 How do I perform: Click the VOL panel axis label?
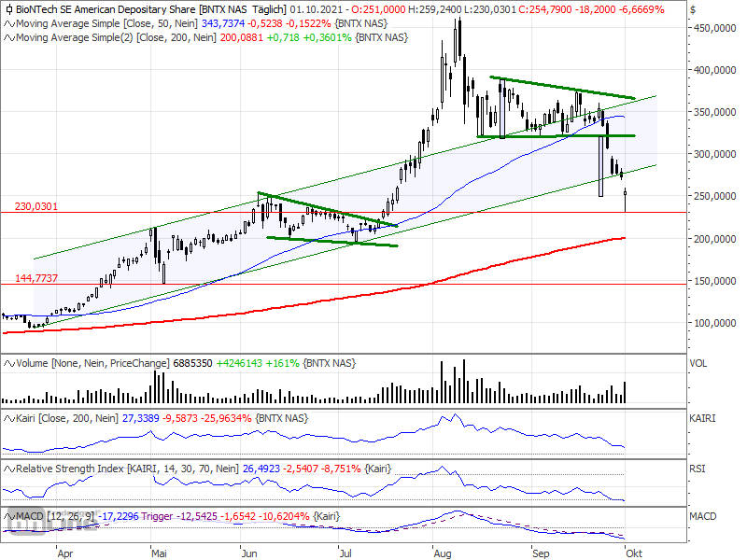[698, 364]
